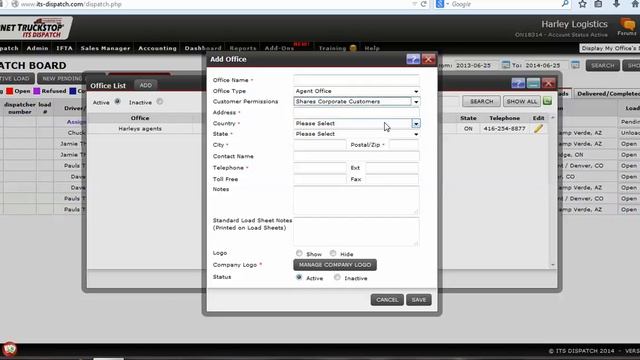Click the 'Harleys agents' office row text

[140, 129]
